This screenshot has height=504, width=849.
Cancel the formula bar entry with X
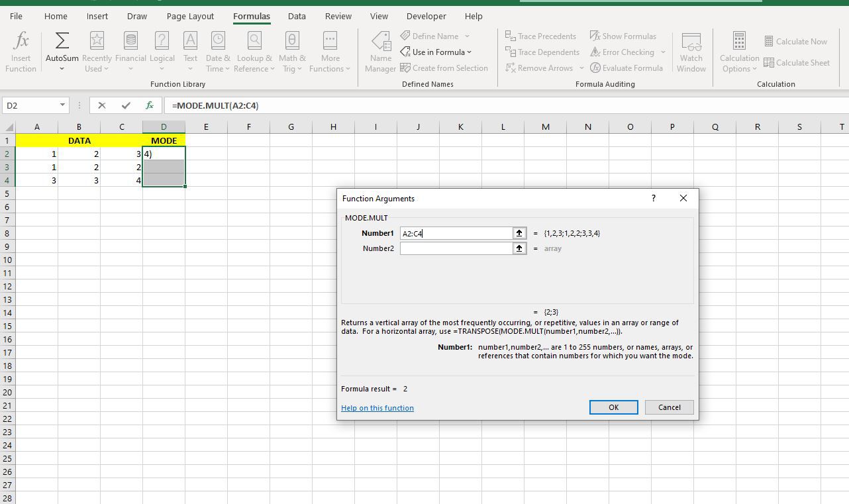coord(101,105)
